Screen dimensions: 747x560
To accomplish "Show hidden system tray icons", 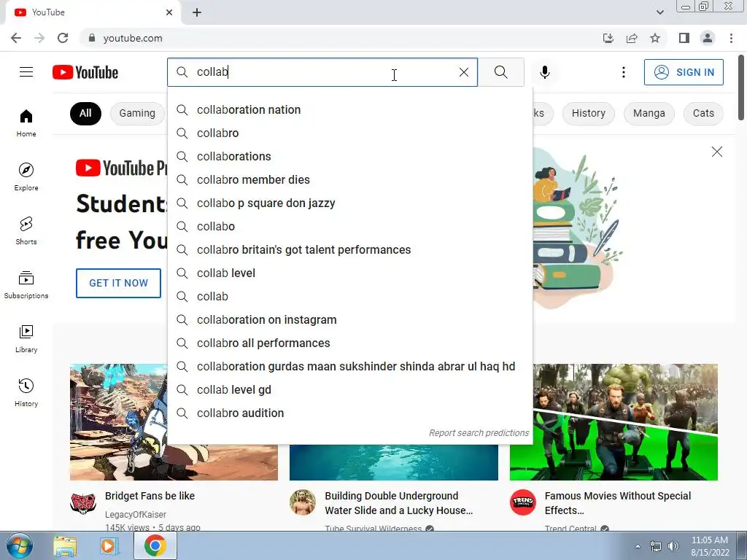I will [x=638, y=546].
